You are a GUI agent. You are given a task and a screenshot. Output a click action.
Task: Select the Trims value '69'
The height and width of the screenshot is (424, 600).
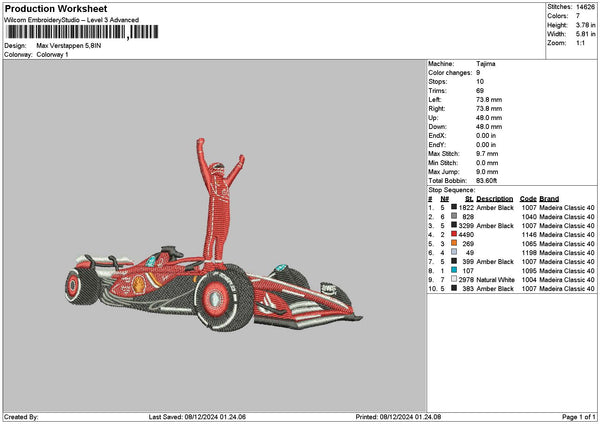(x=480, y=91)
